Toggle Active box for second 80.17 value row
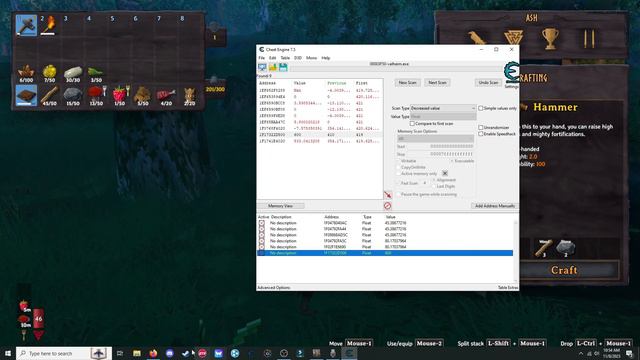The image size is (640, 360). click(x=262, y=247)
